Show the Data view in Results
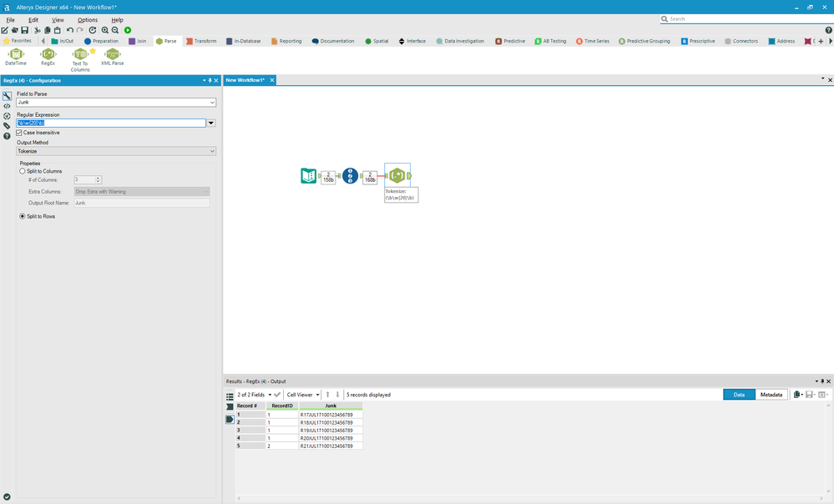This screenshot has height=504, width=834. point(739,395)
